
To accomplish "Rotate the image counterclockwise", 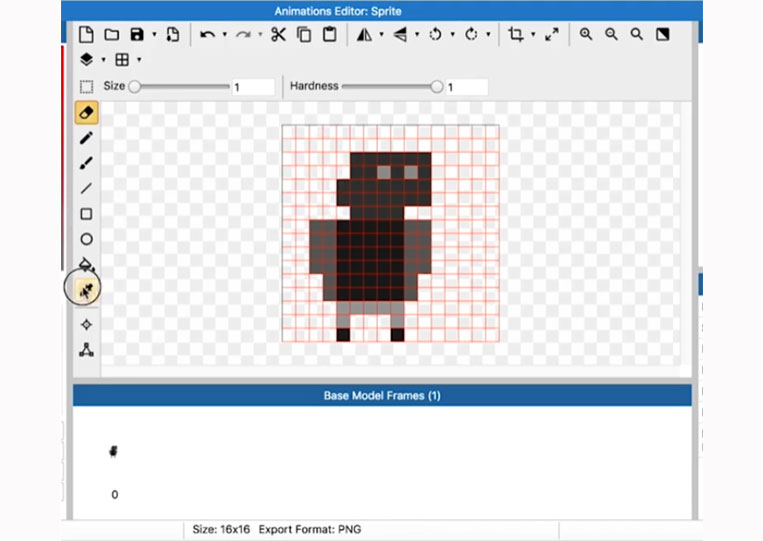I will [436, 35].
